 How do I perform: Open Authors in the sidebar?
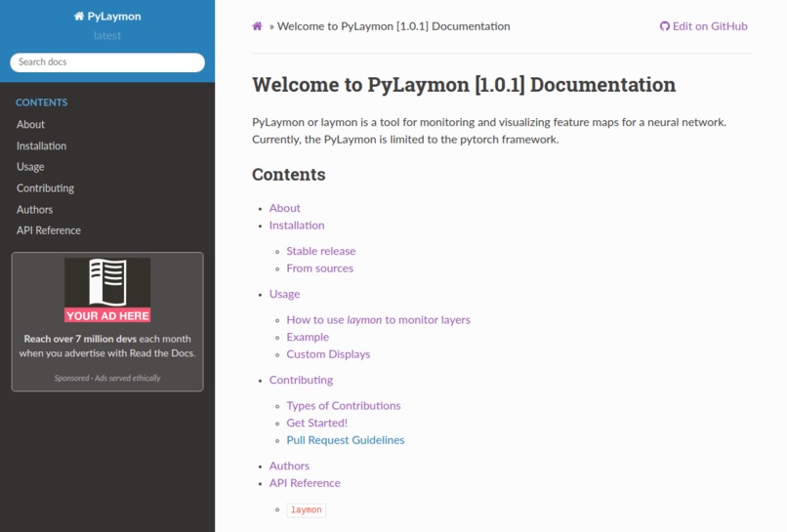[x=34, y=210]
